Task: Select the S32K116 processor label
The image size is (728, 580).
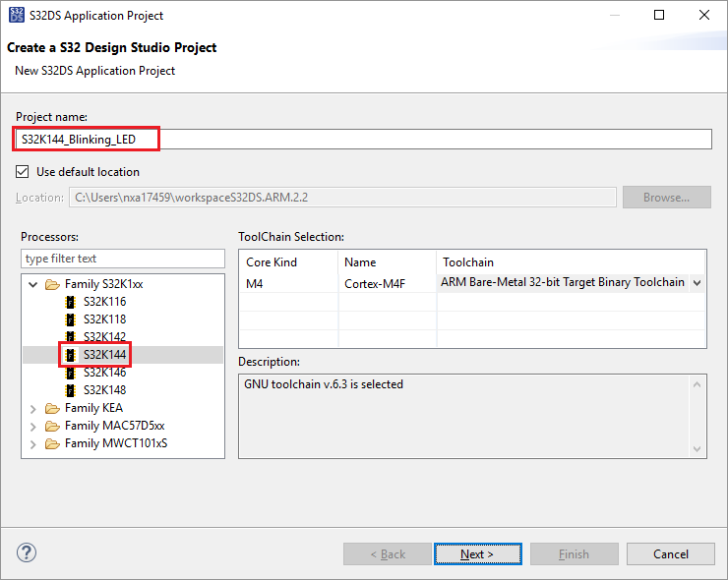Action: (105, 302)
